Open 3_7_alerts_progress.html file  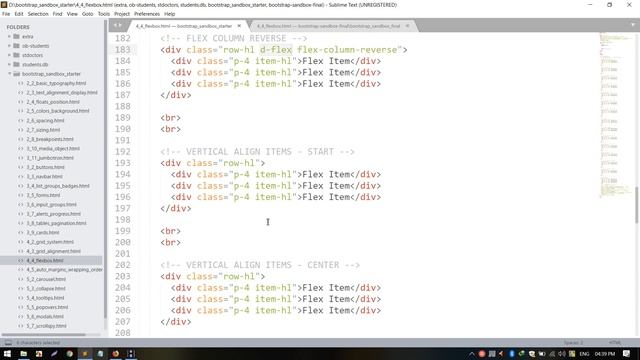point(53,214)
